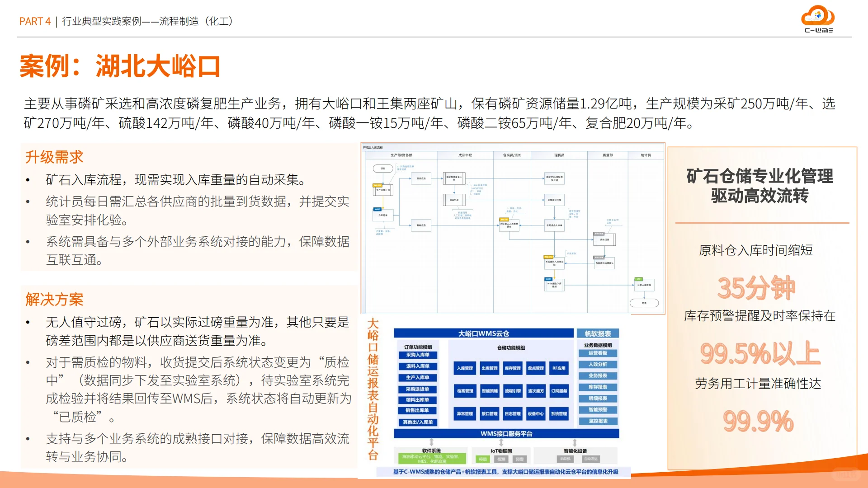This screenshot has width=868, height=488.
Task: Click the 订单功能模组 label
Action: click(418, 347)
